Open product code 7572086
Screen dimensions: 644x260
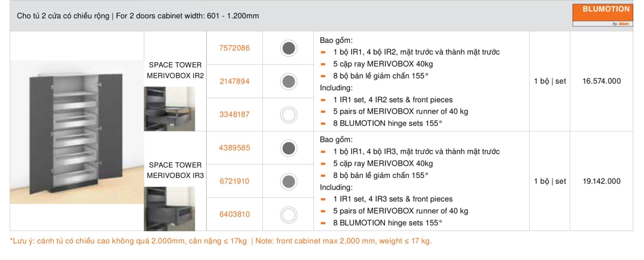click(235, 48)
